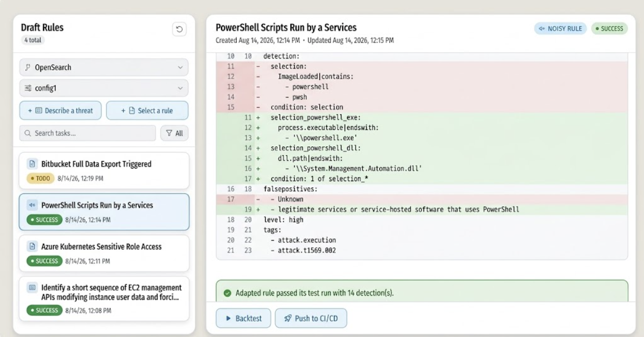Click the '4 total' count badge
The height and width of the screenshot is (337, 644).
[33, 40]
